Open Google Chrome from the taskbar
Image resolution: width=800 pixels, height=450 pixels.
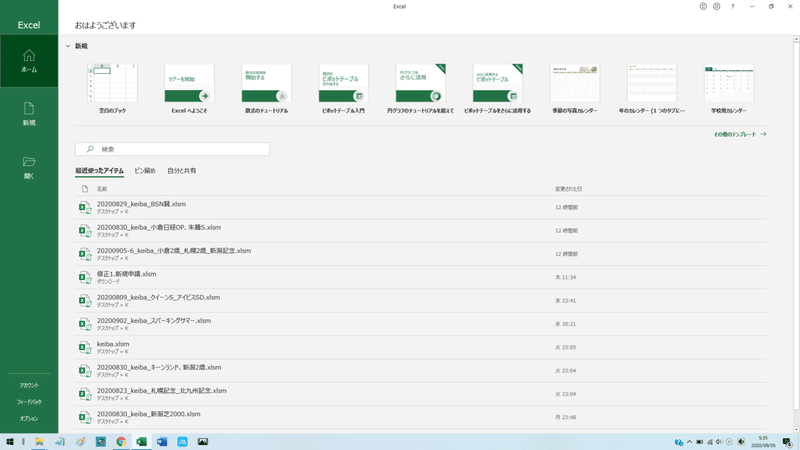tap(121, 442)
